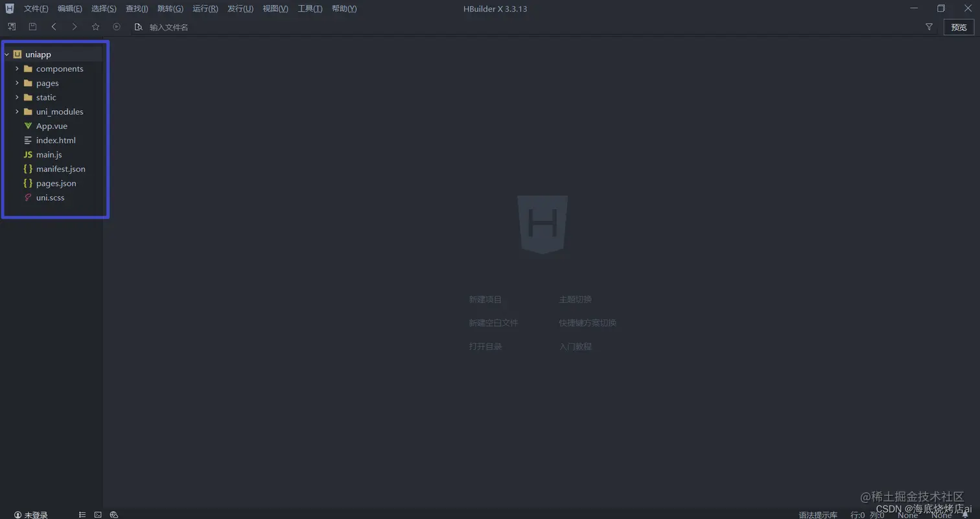Click the 打开目录 link
The image size is (980, 519).
(485, 346)
